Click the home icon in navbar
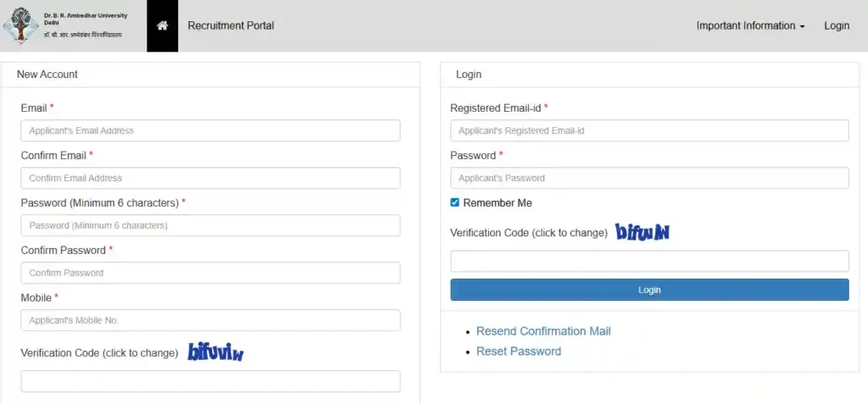Image resolution: width=868 pixels, height=404 pixels. tap(162, 25)
